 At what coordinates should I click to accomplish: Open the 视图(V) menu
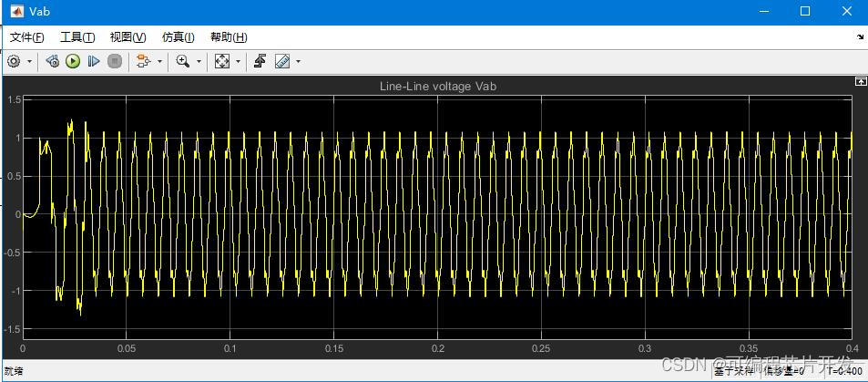point(128,37)
